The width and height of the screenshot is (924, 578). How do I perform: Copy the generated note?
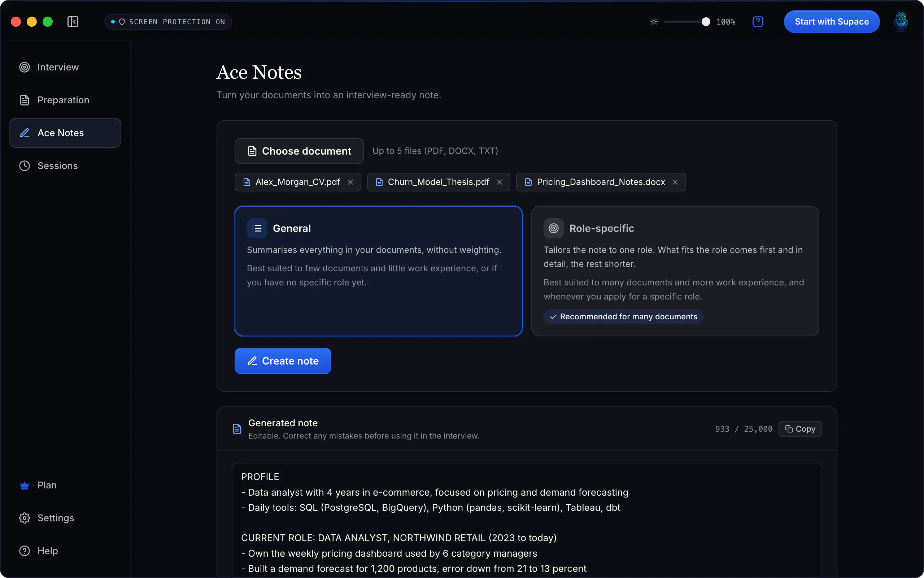point(800,429)
